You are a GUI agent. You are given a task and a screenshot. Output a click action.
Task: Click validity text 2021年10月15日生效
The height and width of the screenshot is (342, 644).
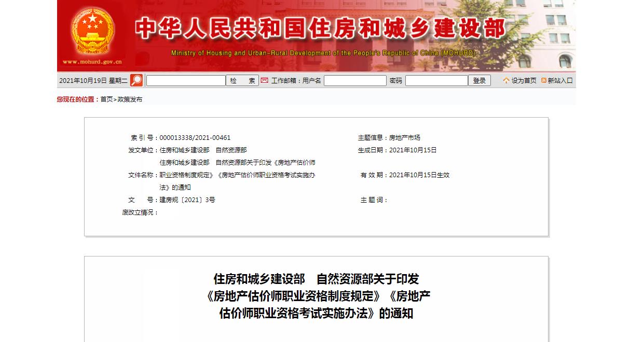[419, 175]
